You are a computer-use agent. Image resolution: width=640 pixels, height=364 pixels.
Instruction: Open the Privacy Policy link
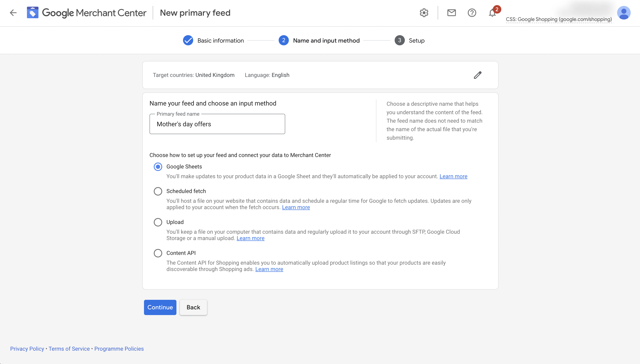click(x=27, y=349)
